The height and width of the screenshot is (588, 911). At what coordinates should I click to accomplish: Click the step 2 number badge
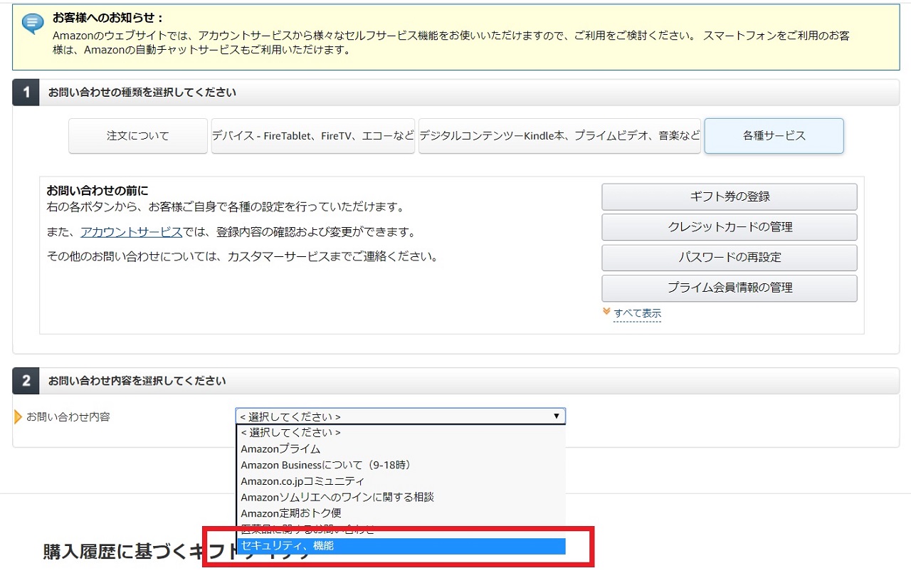point(26,381)
